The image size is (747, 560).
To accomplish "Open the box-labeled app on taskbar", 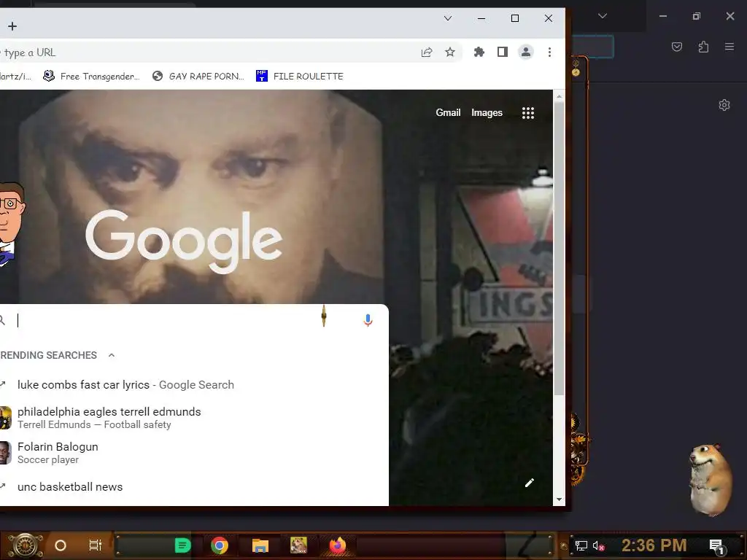I will tap(298, 545).
